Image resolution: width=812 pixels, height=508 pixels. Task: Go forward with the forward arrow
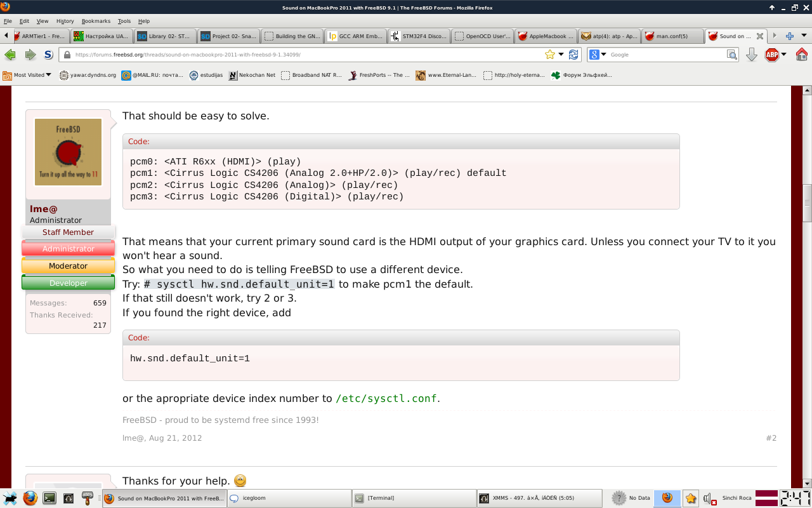coord(30,55)
